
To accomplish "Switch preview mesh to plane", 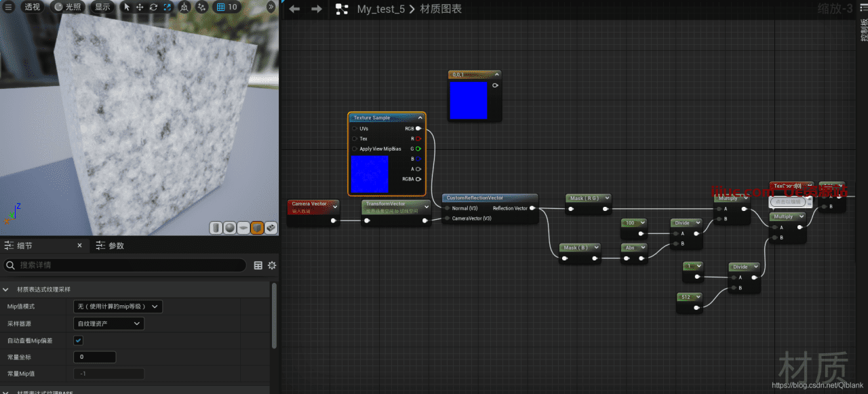I will tap(243, 228).
